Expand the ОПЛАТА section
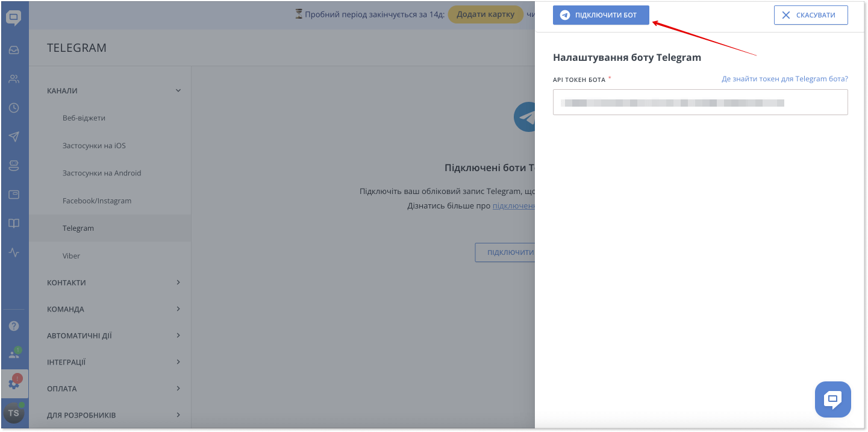 (x=114, y=389)
